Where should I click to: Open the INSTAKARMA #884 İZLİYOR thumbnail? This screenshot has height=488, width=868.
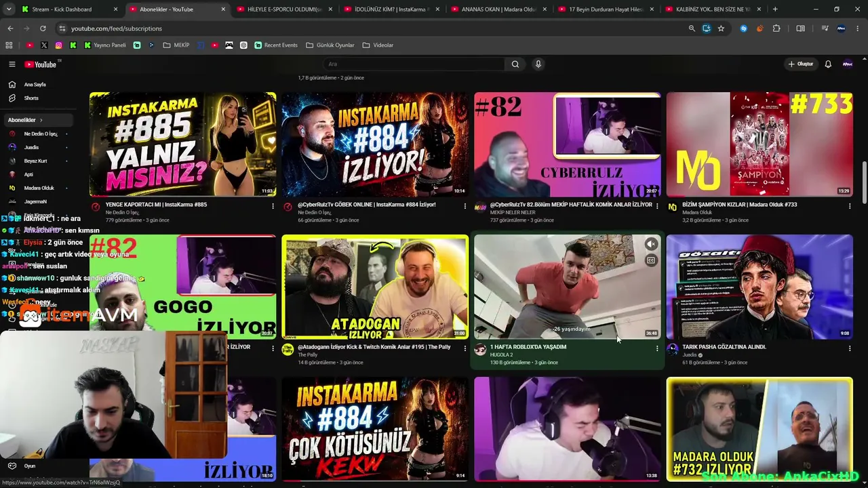pyautogui.click(x=375, y=144)
